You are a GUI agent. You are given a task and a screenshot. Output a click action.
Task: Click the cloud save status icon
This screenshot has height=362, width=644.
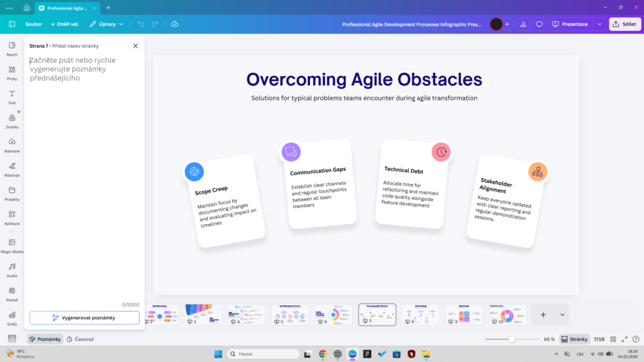tap(175, 24)
